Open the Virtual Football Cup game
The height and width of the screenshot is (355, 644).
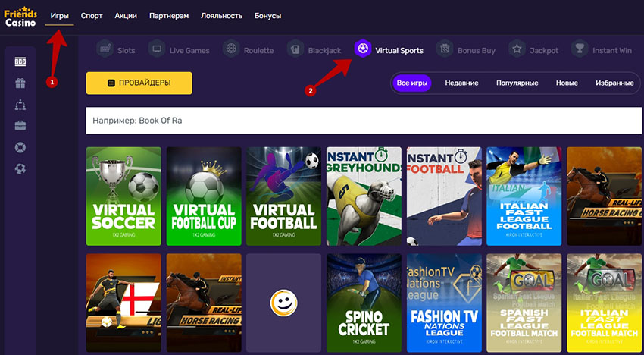204,196
